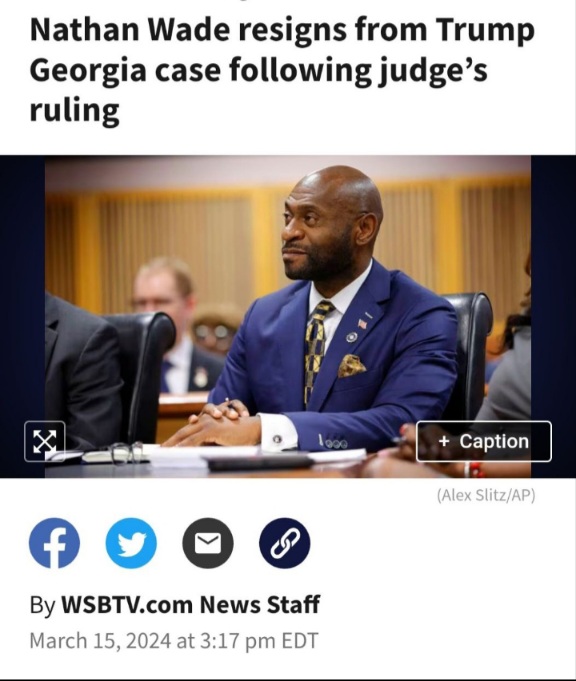Click the March 15, 2024 timestamp
The height and width of the screenshot is (681, 576).
174,641
